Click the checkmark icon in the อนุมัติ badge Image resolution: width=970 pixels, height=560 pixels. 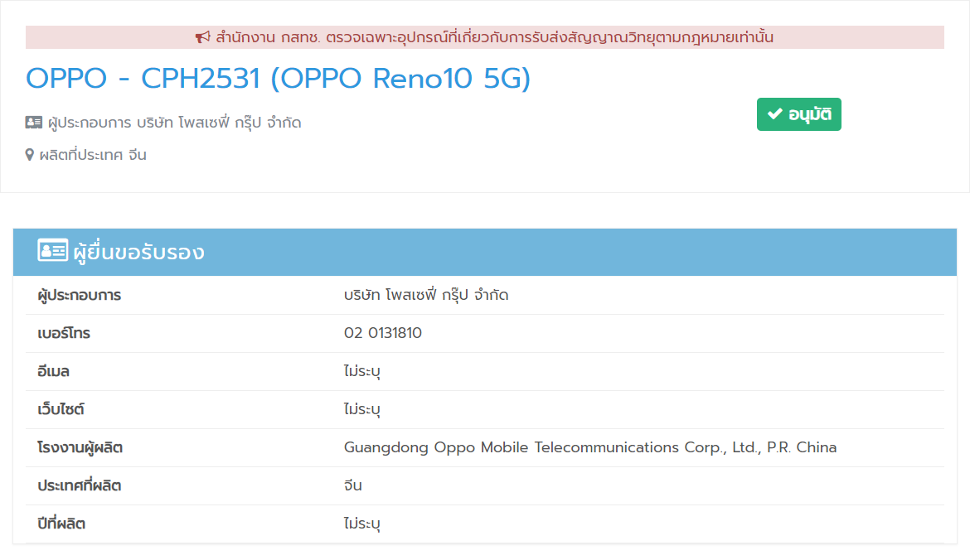point(775,114)
